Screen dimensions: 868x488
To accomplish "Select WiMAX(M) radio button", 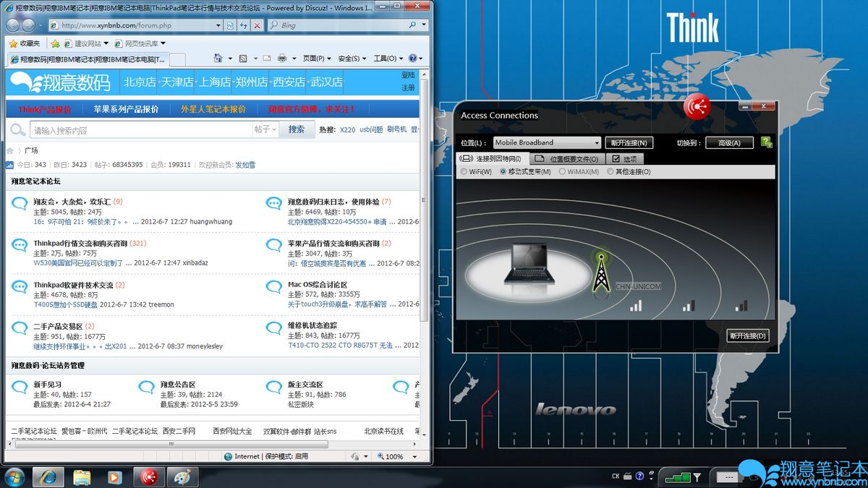I will pyautogui.click(x=561, y=172).
